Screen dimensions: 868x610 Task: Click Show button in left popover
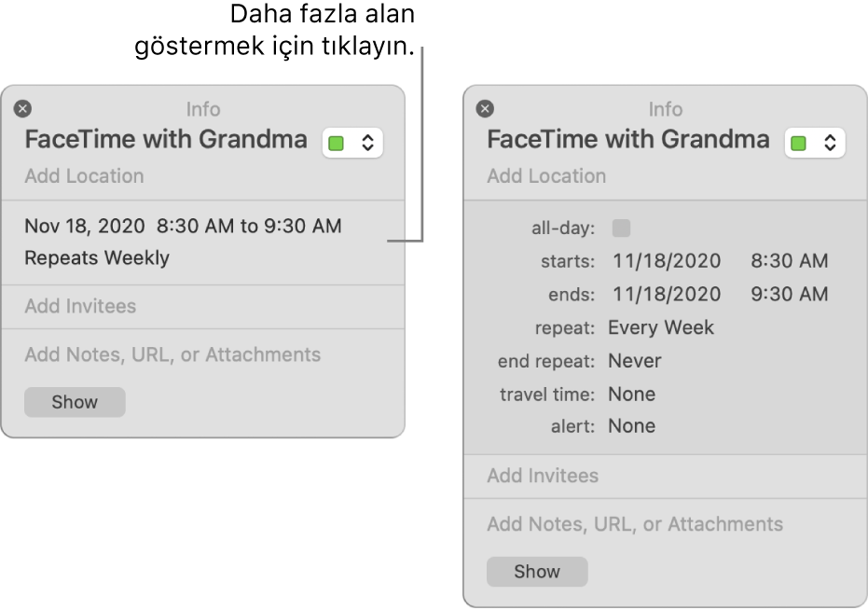point(75,402)
